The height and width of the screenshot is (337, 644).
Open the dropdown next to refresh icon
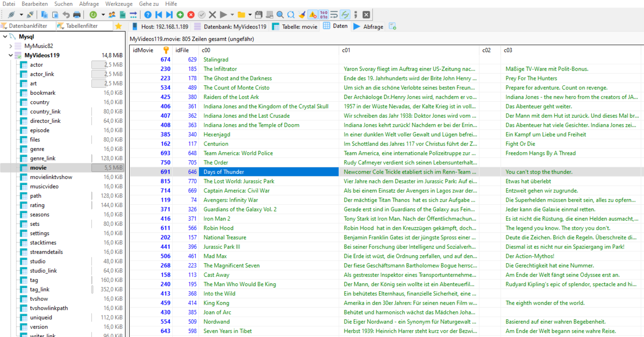[x=103, y=15]
